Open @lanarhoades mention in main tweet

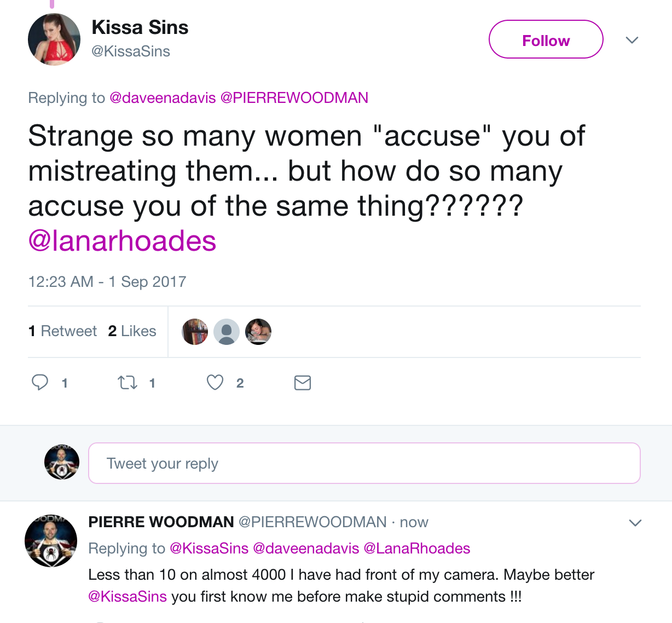(122, 241)
